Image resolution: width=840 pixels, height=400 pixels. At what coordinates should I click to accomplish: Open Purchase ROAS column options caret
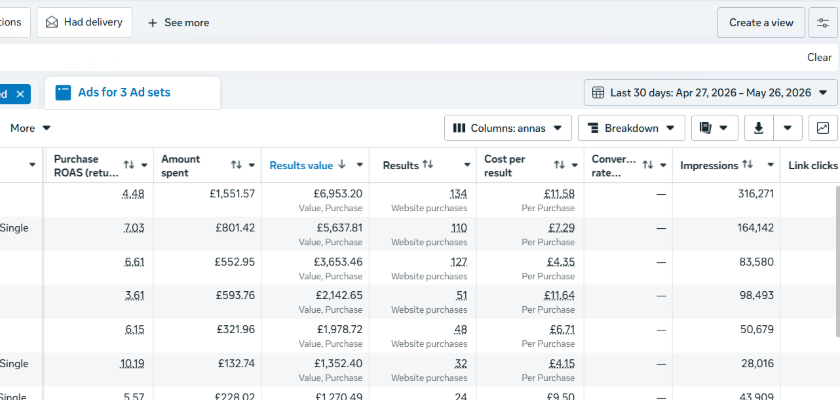click(x=144, y=165)
